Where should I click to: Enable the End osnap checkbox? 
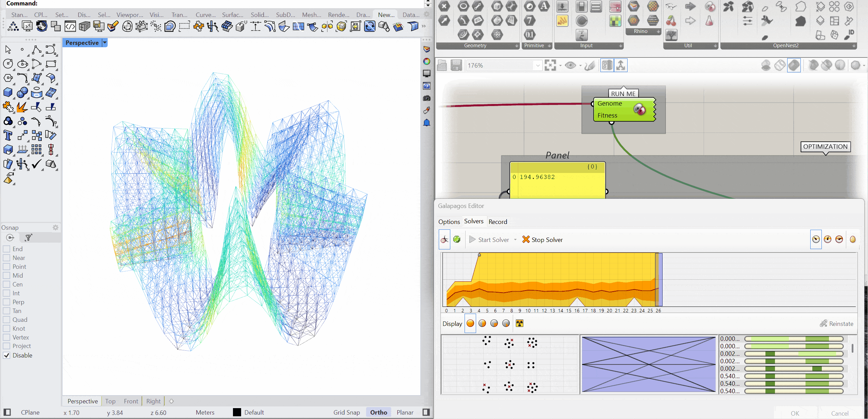tap(6, 249)
